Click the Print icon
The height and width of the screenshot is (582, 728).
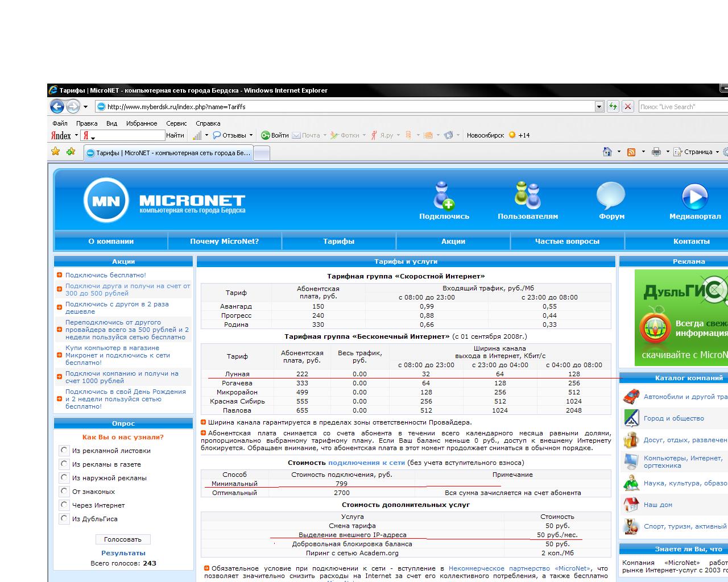(x=656, y=152)
